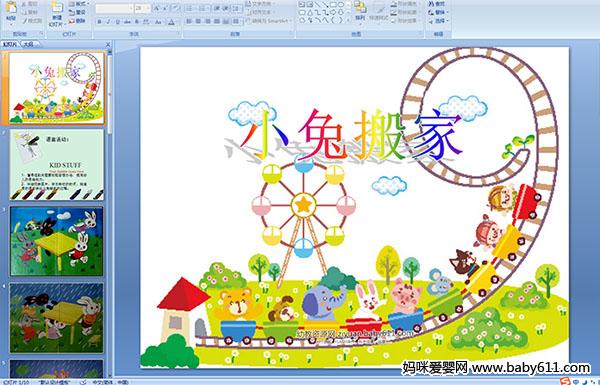This screenshot has height=385, width=600.
Task: Expand the Select dropdown in editing group
Action: (439, 21)
